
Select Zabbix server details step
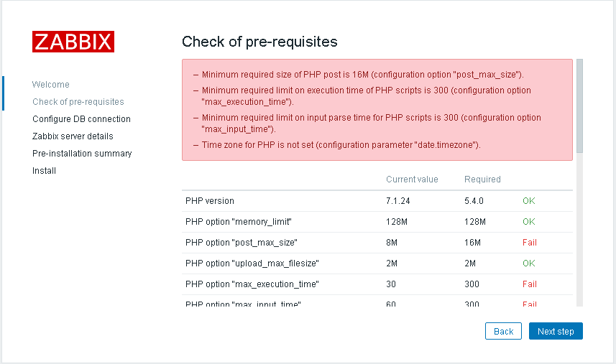[73, 136]
